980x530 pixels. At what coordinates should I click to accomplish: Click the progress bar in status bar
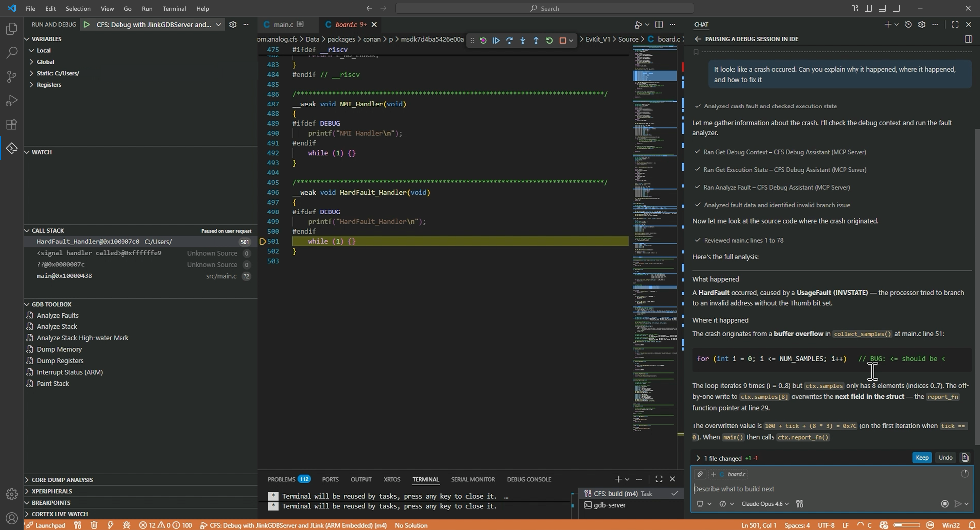pos(906,525)
